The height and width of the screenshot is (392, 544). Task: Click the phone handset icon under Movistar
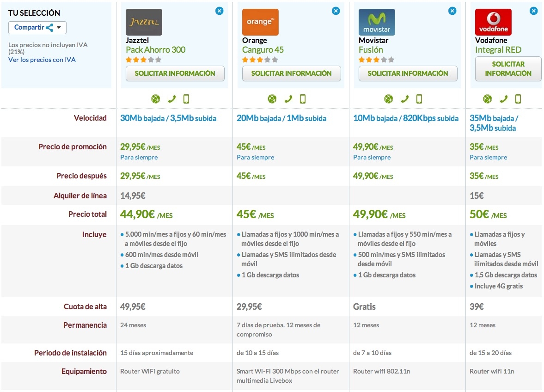tap(405, 99)
